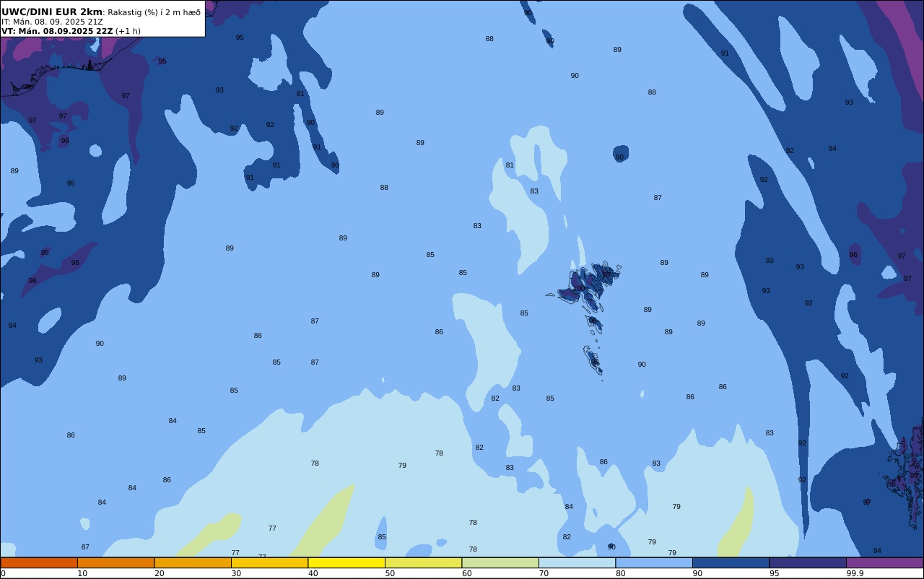Image resolution: width=924 pixels, height=579 pixels.
Task: Click the '100' value on the Faroe Islands
Action: click(x=579, y=289)
